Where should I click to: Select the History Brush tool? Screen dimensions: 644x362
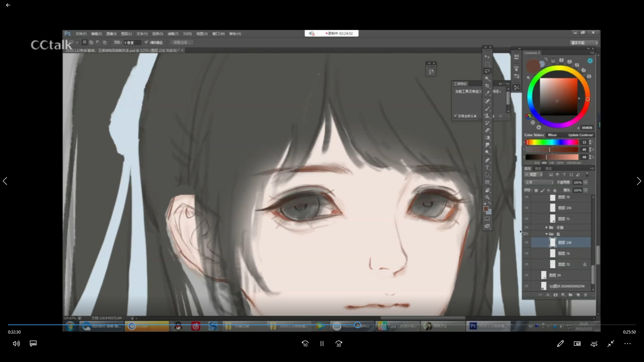(x=487, y=123)
